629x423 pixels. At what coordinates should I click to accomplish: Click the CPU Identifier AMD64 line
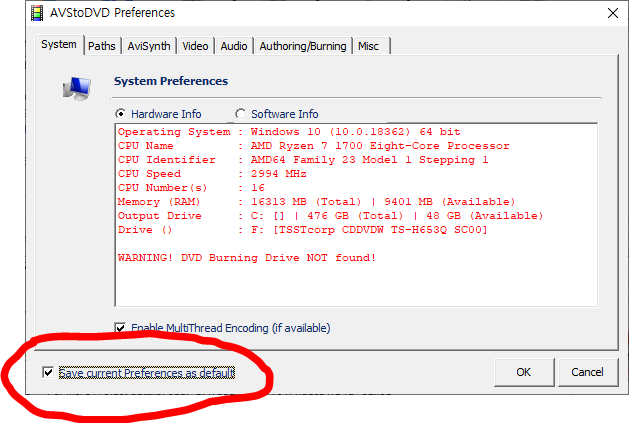[303, 160]
